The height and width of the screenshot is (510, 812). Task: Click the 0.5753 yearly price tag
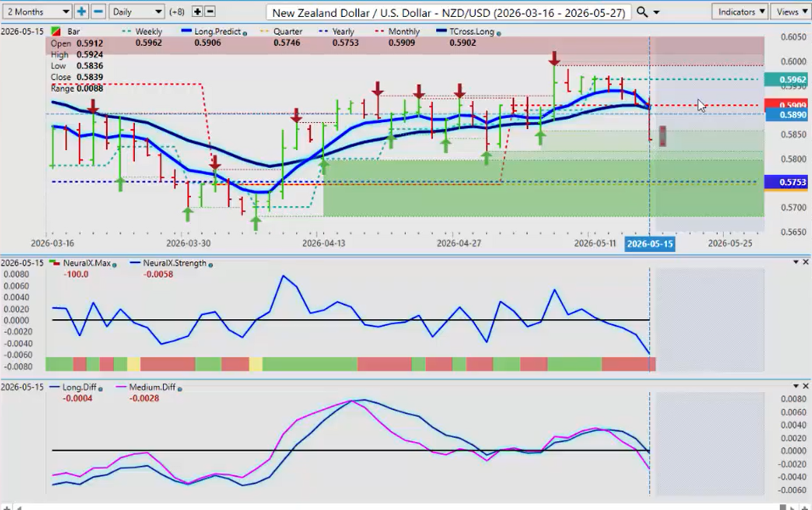pos(786,182)
